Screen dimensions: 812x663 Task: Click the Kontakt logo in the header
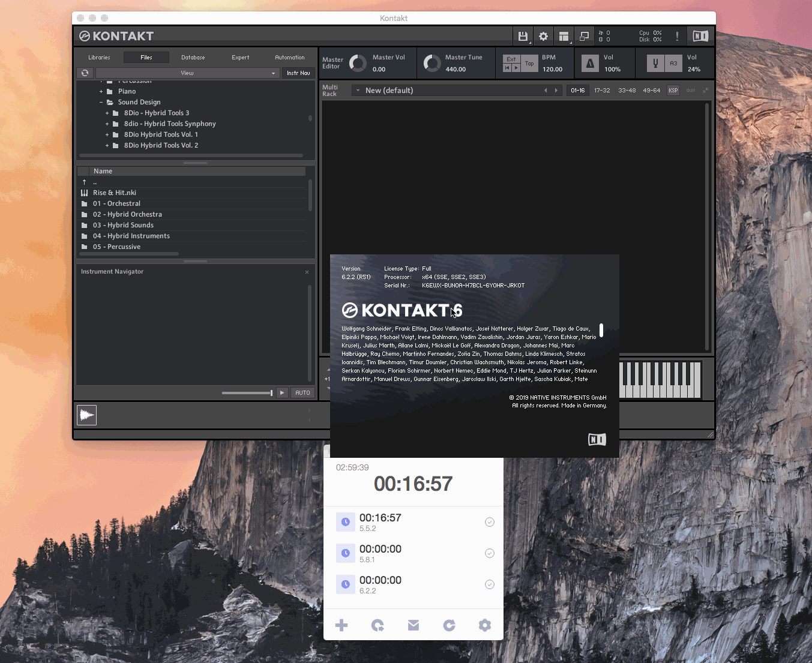click(x=116, y=36)
